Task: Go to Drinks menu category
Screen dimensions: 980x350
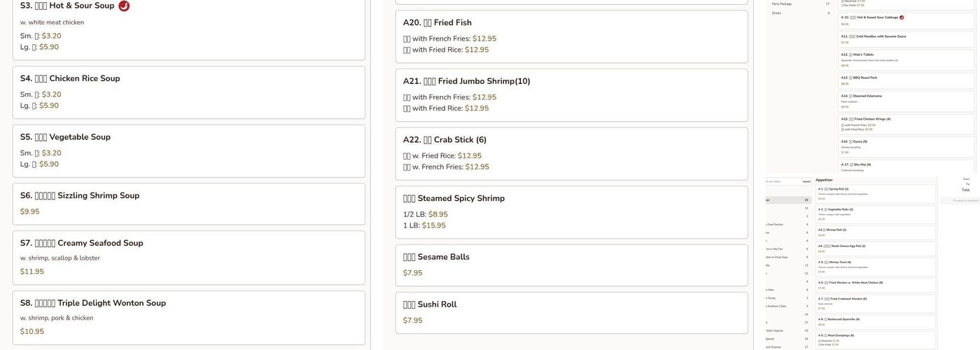Action: pyautogui.click(x=776, y=13)
